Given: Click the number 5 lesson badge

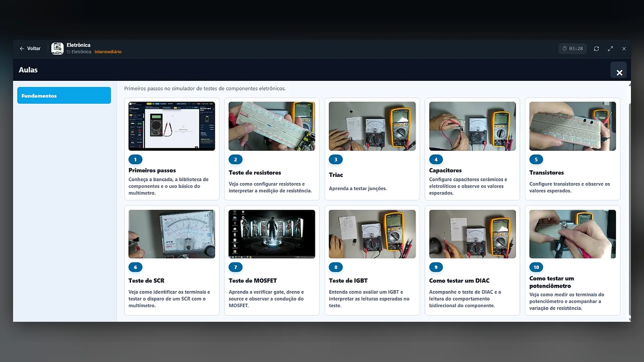Looking at the screenshot, I should click(x=536, y=159).
